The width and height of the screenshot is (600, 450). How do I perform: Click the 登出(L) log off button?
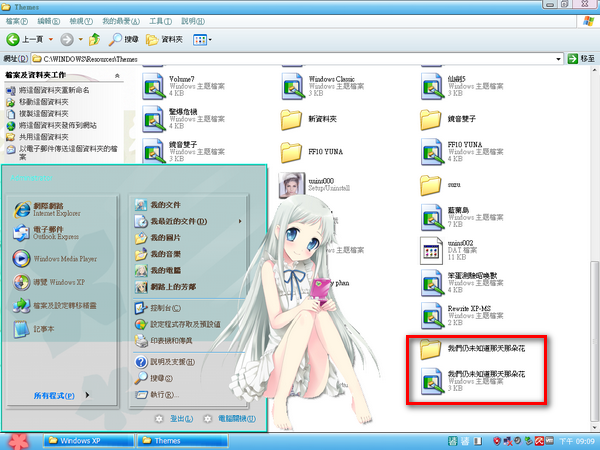click(x=174, y=419)
